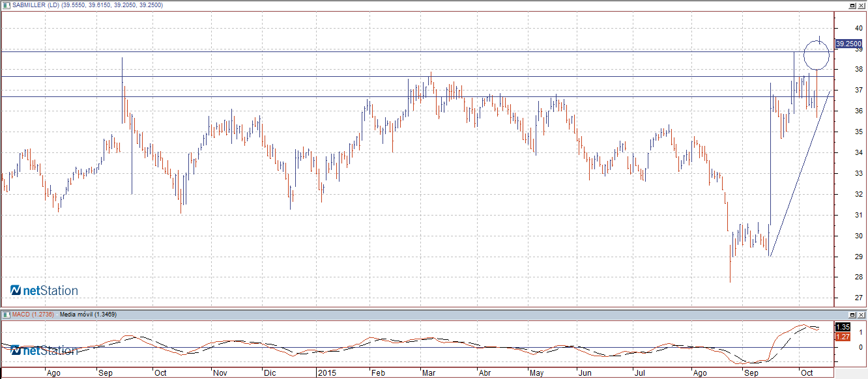
Task: Click the black 1.35 MACD value tag
Action: pos(843,327)
